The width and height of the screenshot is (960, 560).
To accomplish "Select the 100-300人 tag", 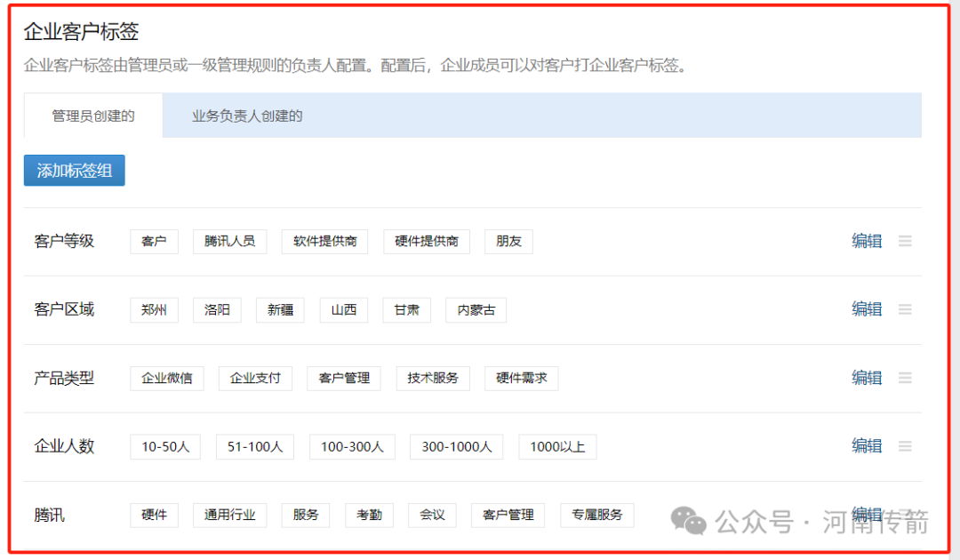I will [x=352, y=447].
